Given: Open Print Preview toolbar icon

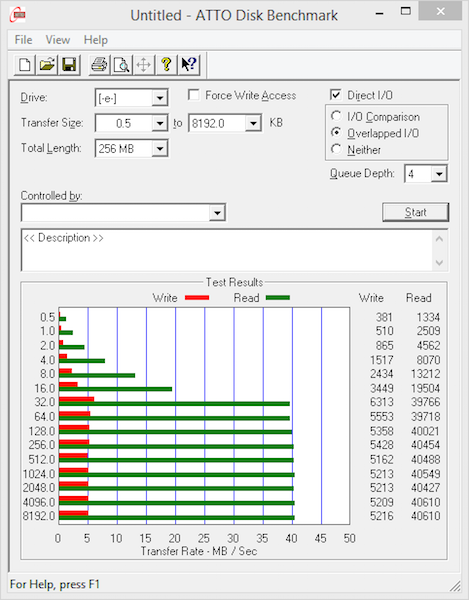Looking at the screenshot, I should click(x=122, y=65).
